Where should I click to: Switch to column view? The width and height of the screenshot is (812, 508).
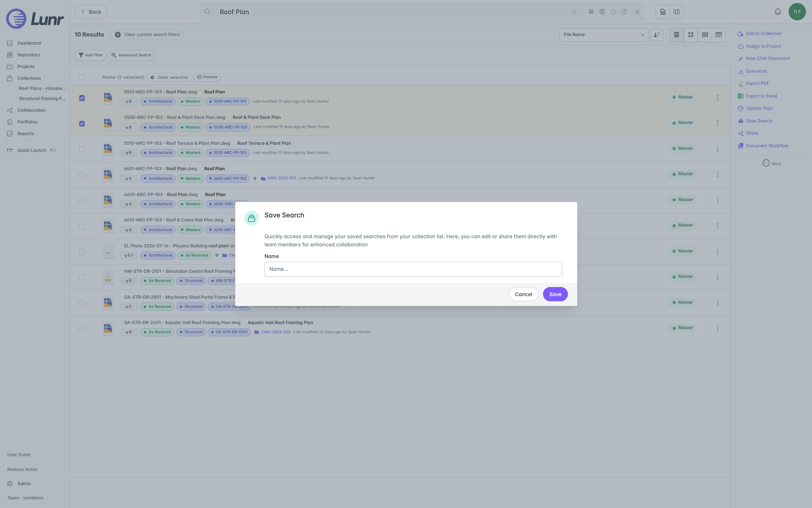tap(705, 35)
